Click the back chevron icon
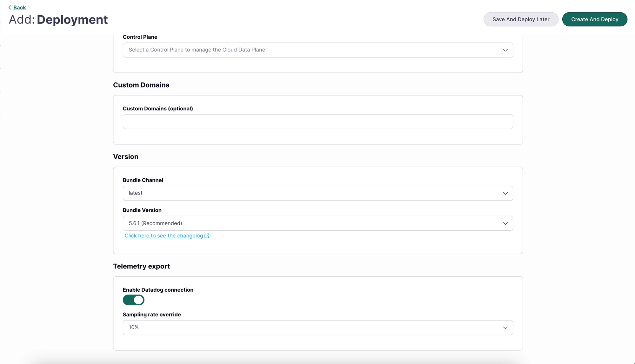 click(x=10, y=7)
